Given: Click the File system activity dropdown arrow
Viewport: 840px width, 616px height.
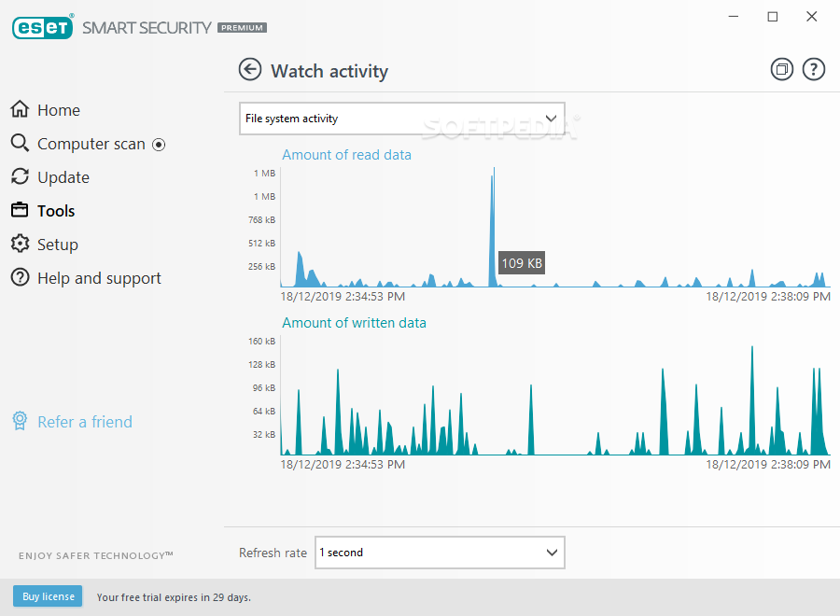Looking at the screenshot, I should (551, 119).
